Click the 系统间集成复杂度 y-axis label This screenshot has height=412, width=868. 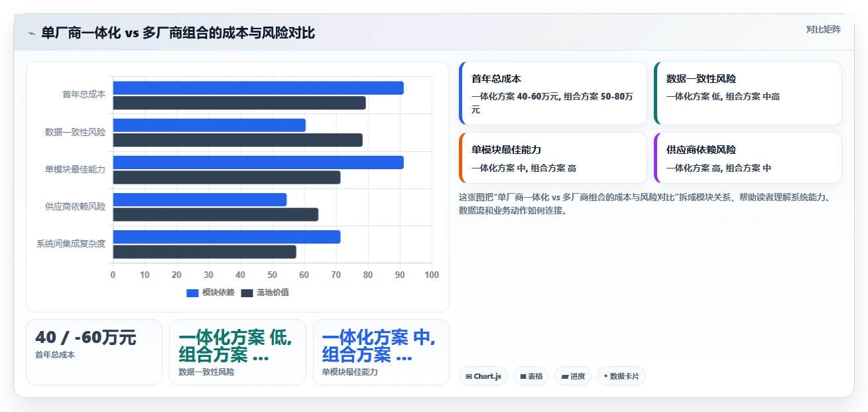[x=71, y=243]
